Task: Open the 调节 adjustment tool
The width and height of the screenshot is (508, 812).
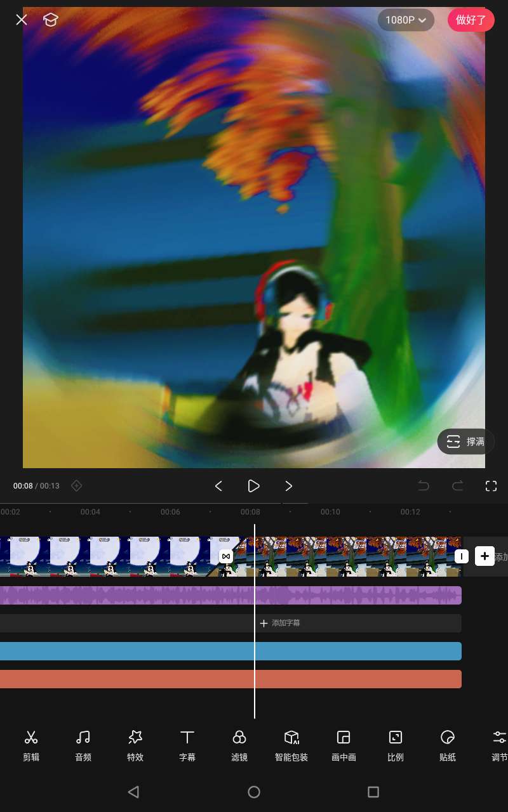Action: (x=500, y=745)
